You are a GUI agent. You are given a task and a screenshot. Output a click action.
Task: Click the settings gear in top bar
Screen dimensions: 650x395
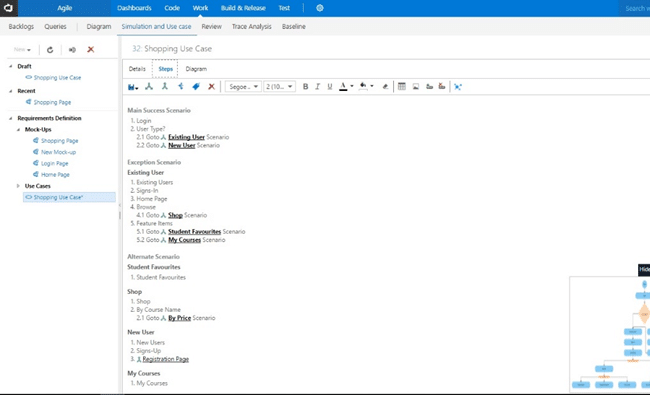click(x=320, y=8)
